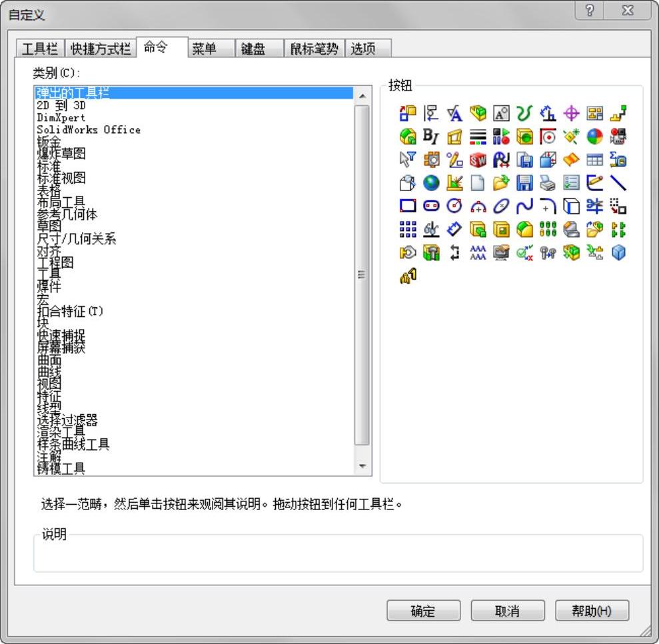Choose the 扣合特征(T) category

click(x=194, y=311)
